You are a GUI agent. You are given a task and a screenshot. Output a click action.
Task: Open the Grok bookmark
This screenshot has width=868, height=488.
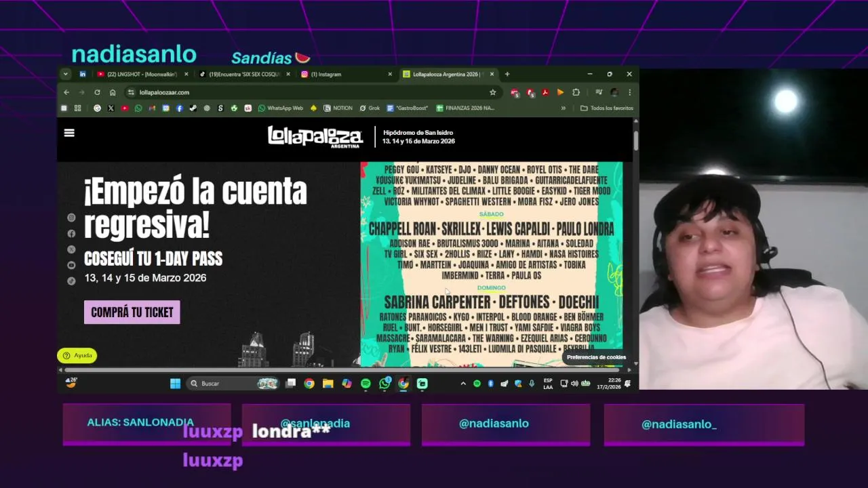[x=370, y=108]
